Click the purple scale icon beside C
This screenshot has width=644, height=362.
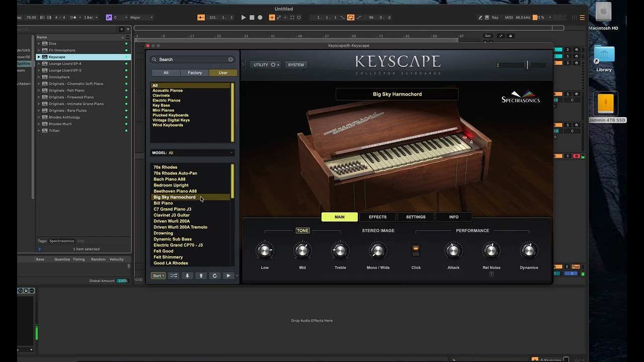coord(109,18)
